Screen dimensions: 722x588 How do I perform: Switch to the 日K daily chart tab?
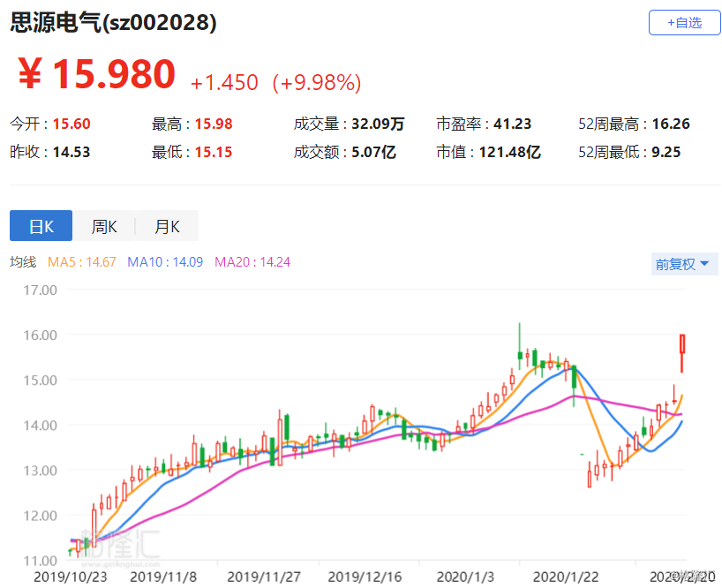click(x=41, y=226)
